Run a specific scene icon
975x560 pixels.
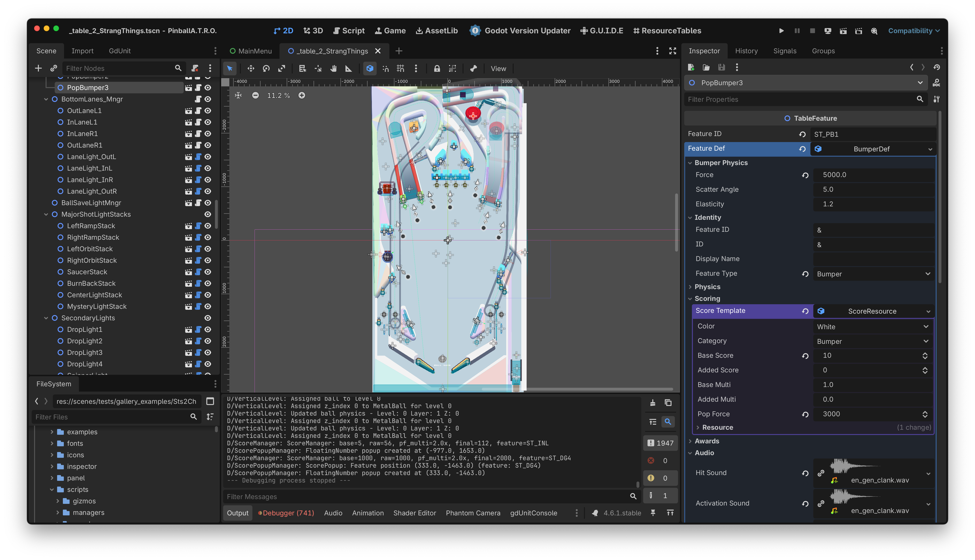858,31
